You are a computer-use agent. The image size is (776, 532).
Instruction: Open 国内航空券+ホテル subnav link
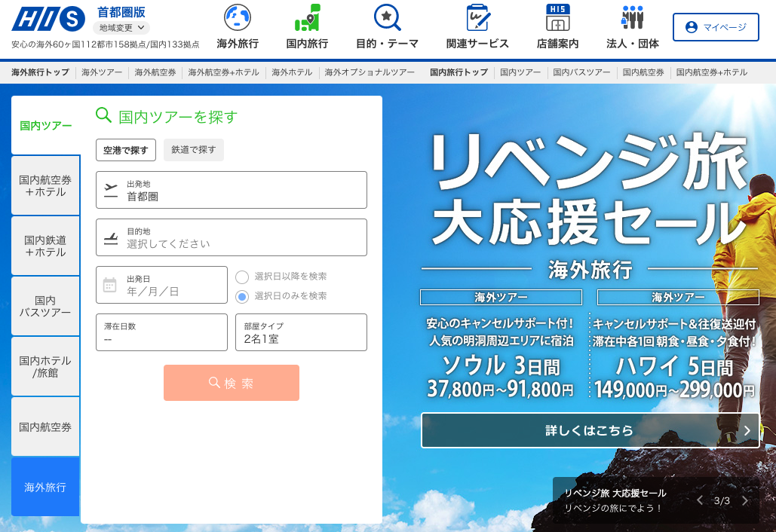tap(711, 72)
